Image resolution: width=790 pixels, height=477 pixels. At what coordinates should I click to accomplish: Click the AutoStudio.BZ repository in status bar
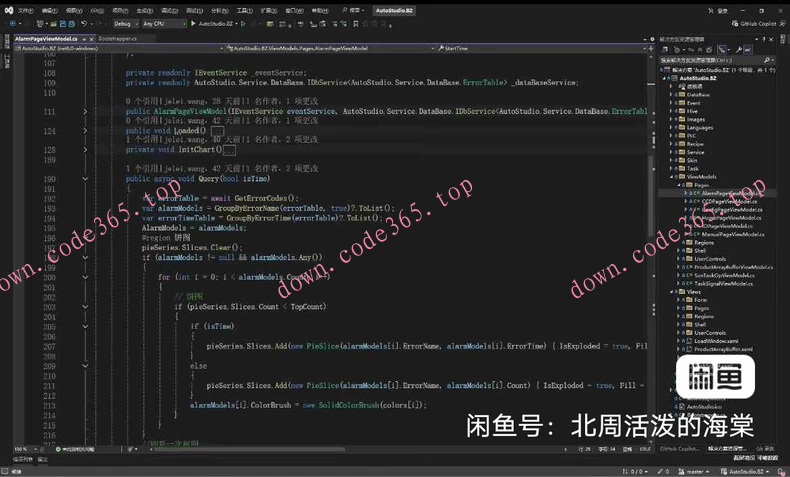tap(745, 471)
